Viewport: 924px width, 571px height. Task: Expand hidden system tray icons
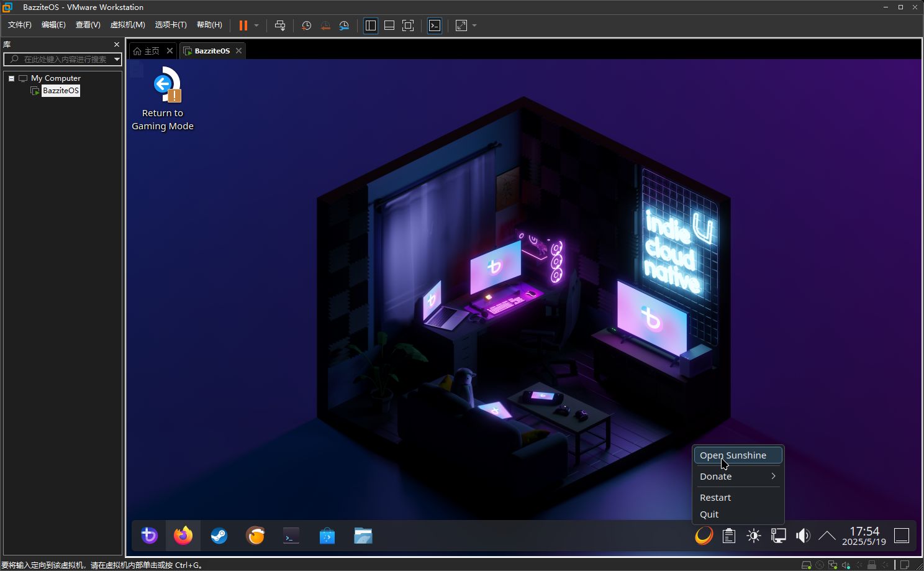827,536
